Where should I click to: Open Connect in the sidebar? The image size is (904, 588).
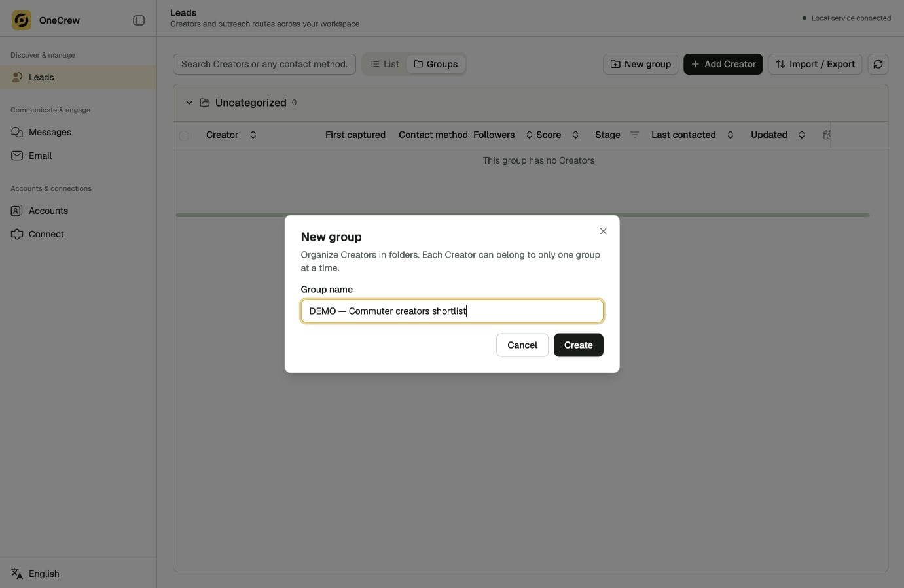click(78, 234)
